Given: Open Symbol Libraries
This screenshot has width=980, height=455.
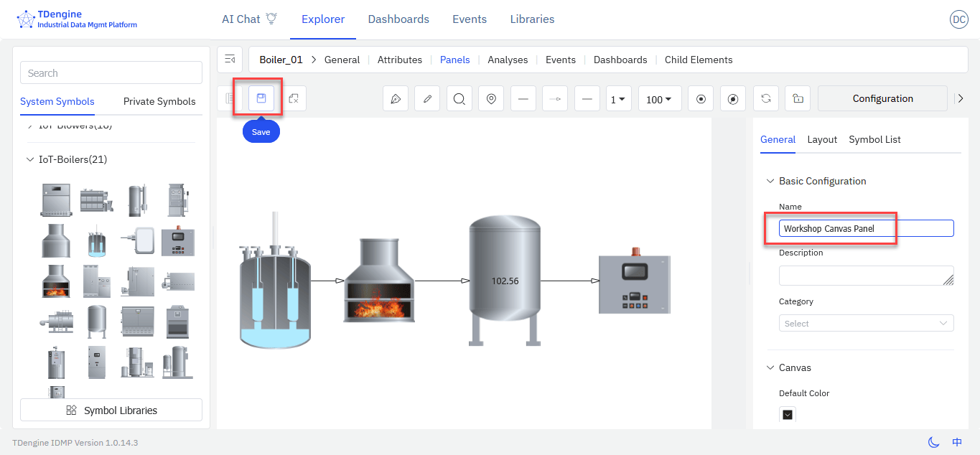Looking at the screenshot, I should 111,411.
